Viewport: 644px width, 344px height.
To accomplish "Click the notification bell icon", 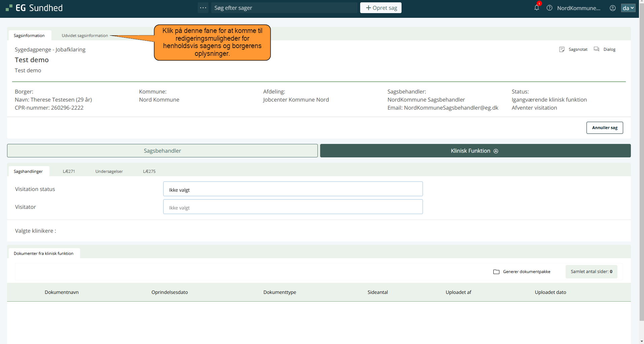I will coord(536,8).
